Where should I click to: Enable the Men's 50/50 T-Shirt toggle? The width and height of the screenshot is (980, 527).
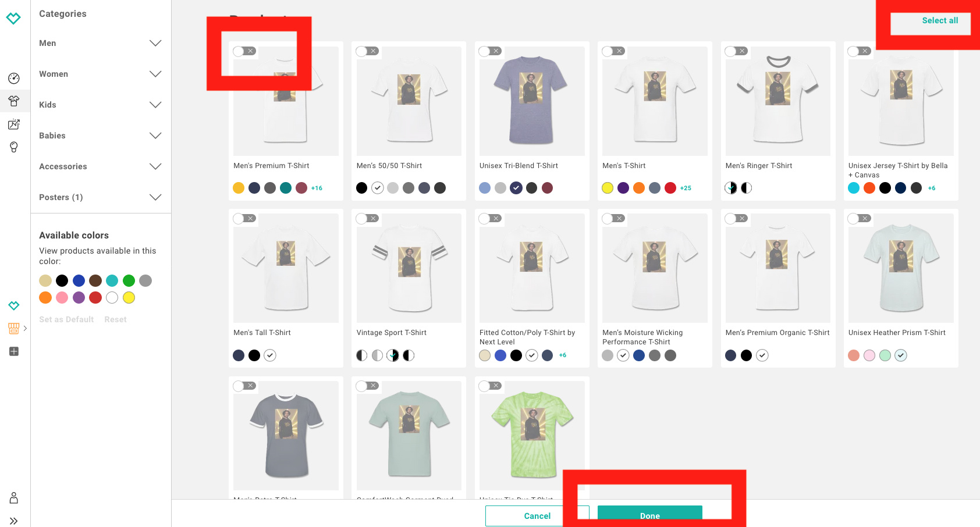367,51
